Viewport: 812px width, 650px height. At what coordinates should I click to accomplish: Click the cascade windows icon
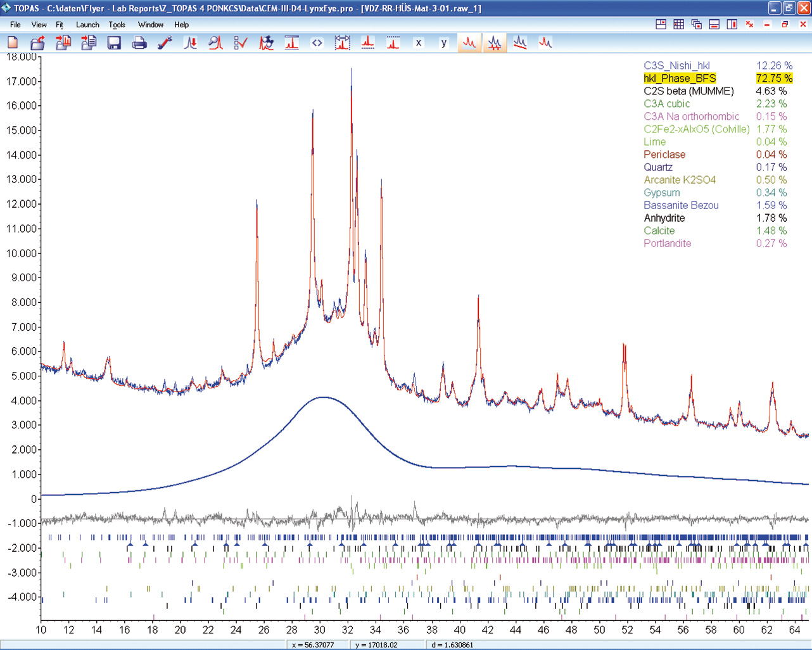(x=696, y=24)
